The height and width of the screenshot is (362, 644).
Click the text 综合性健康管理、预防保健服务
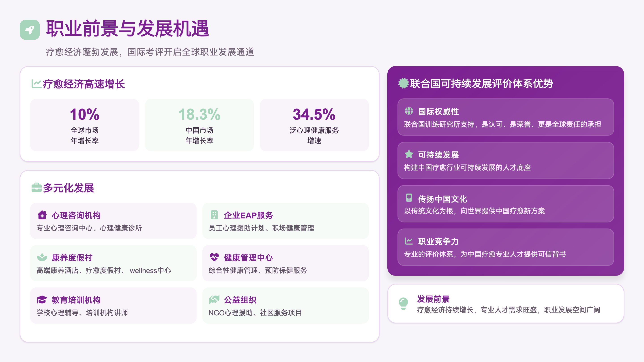pyautogui.click(x=258, y=270)
